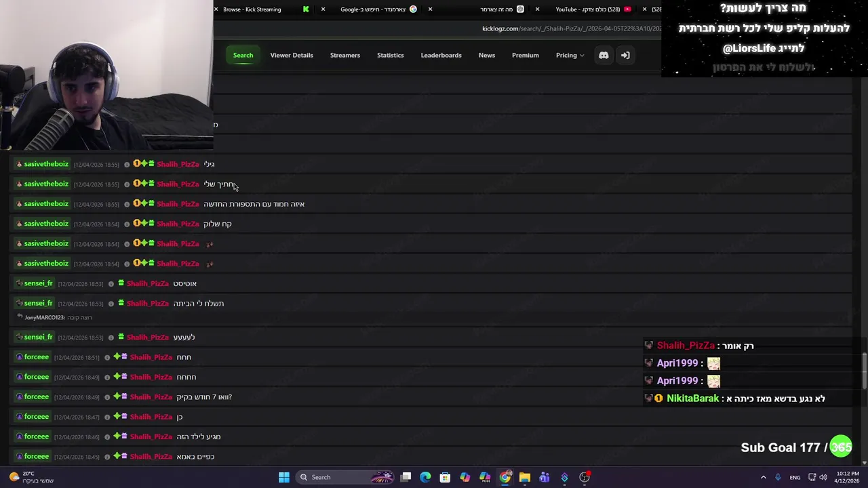Expand the Pricing dropdown in the navbar

click(x=570, y=55)
